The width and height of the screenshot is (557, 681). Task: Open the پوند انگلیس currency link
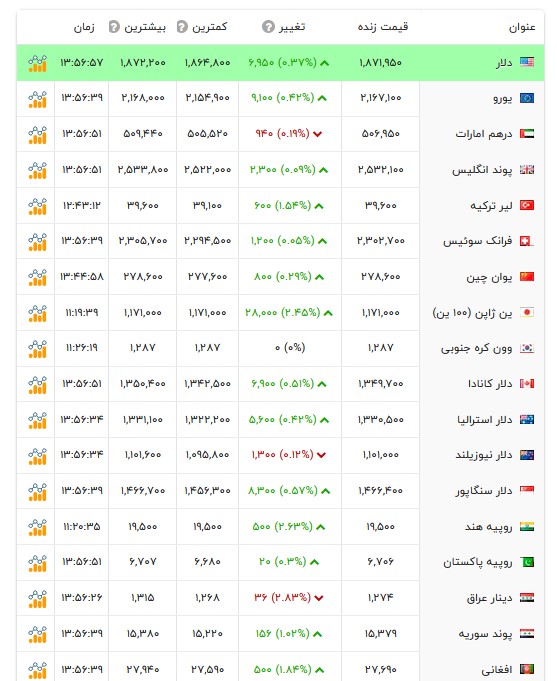tap(482, 170)
